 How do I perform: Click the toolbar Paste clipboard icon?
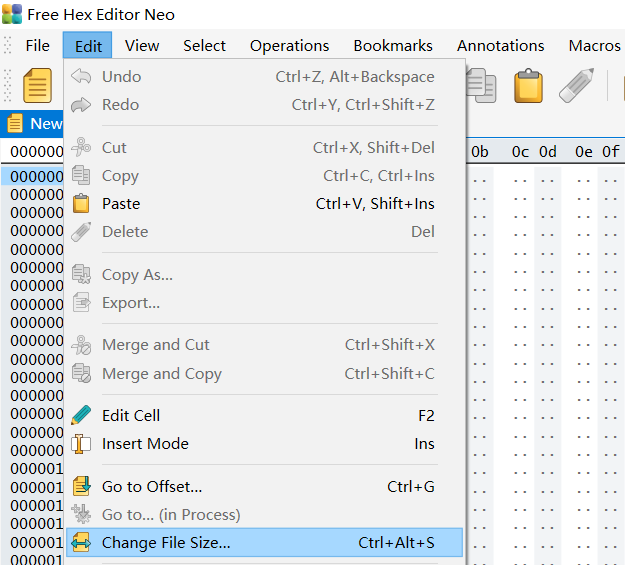pos(528,86)
